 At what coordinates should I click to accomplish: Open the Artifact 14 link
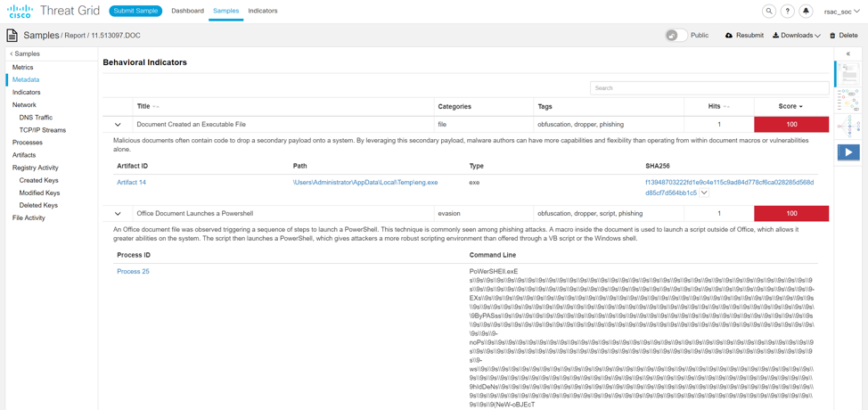coord(131,183)
